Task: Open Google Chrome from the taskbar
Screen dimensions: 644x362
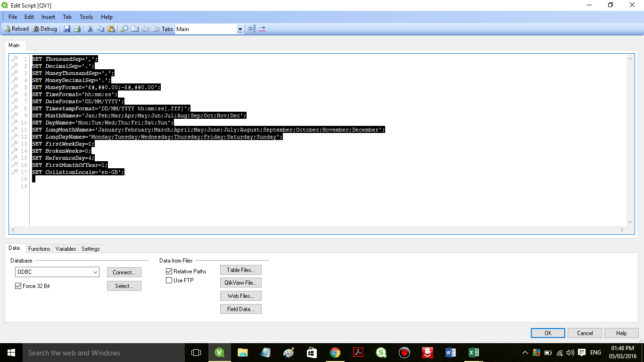Action: coord(335,353)
